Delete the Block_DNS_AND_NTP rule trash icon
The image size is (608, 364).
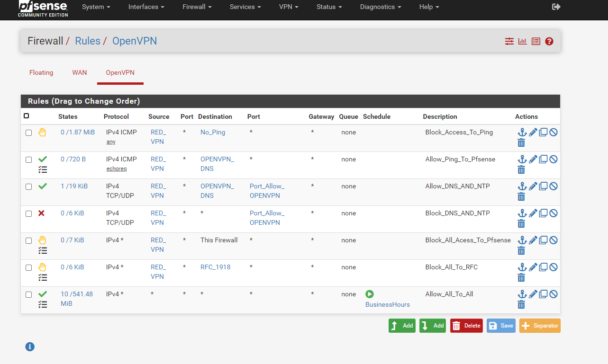521,224
